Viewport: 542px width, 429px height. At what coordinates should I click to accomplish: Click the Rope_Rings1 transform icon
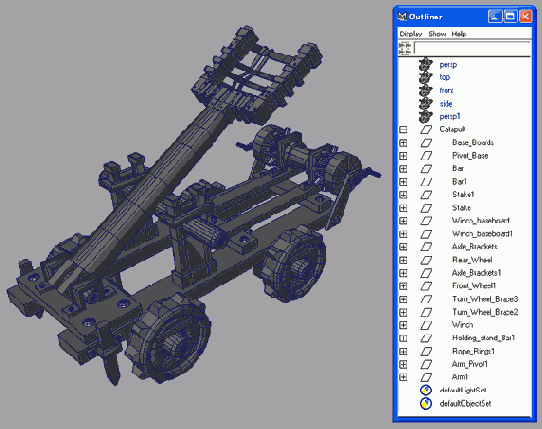click(426, 352)
